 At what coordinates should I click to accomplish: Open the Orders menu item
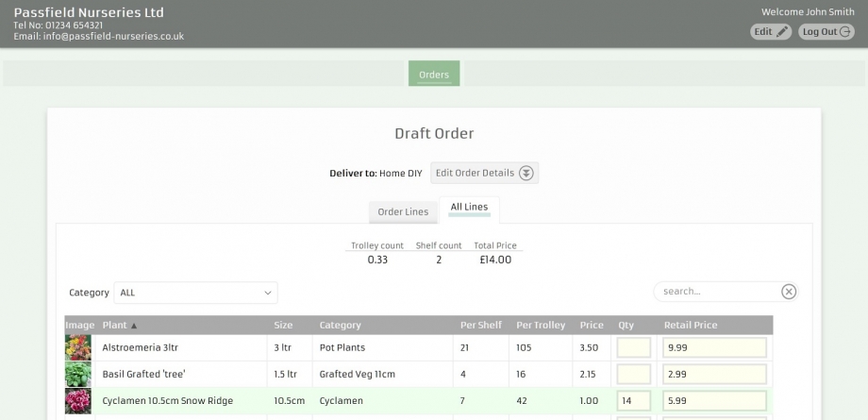(x=434, y=75)
